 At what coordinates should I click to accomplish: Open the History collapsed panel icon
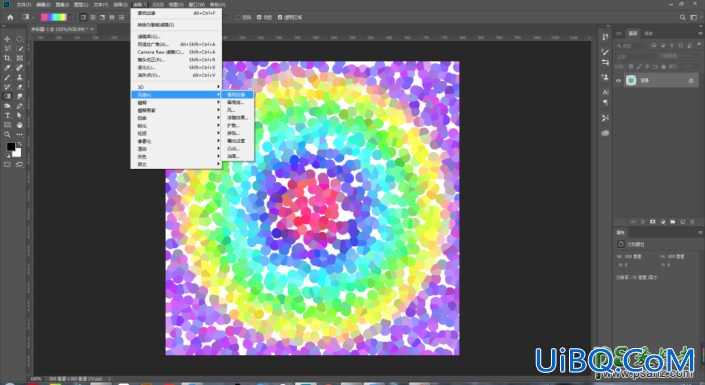tap(605, 37)
